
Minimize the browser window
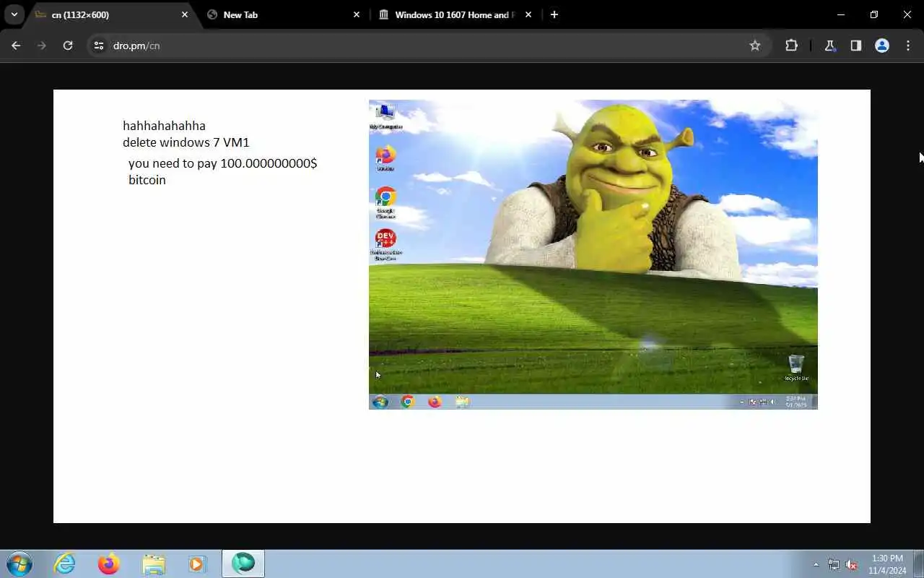point(841,14)
